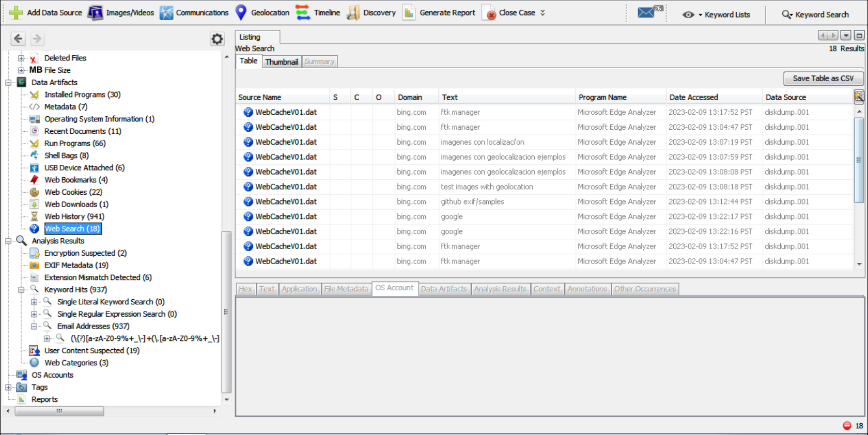
Task: Open the column chooser icon
Action: click(858, 97)
